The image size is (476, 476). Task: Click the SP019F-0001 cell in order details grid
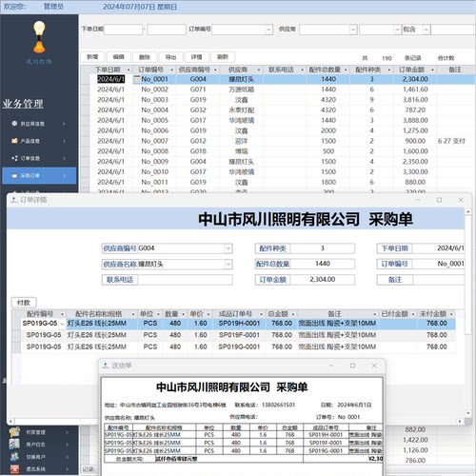(x=239, y=335)
